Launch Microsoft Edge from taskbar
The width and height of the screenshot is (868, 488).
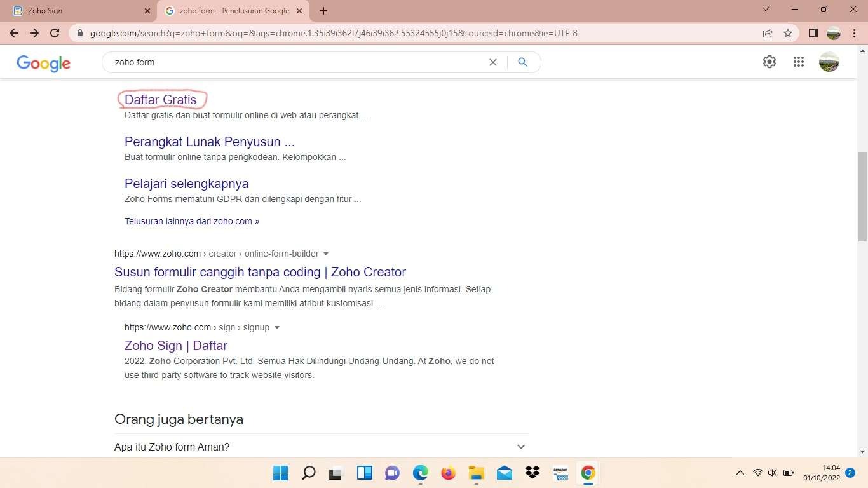420,473
